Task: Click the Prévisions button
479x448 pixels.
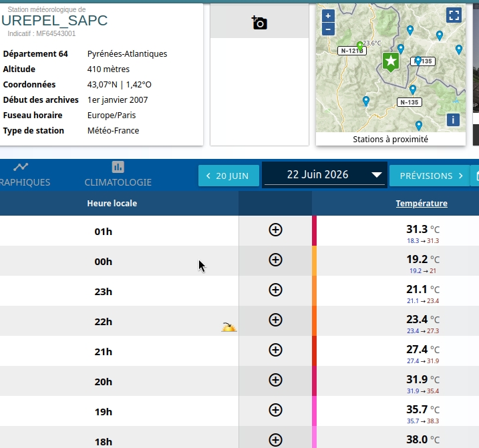Action: pyautogui.click(x=430, y=176)
